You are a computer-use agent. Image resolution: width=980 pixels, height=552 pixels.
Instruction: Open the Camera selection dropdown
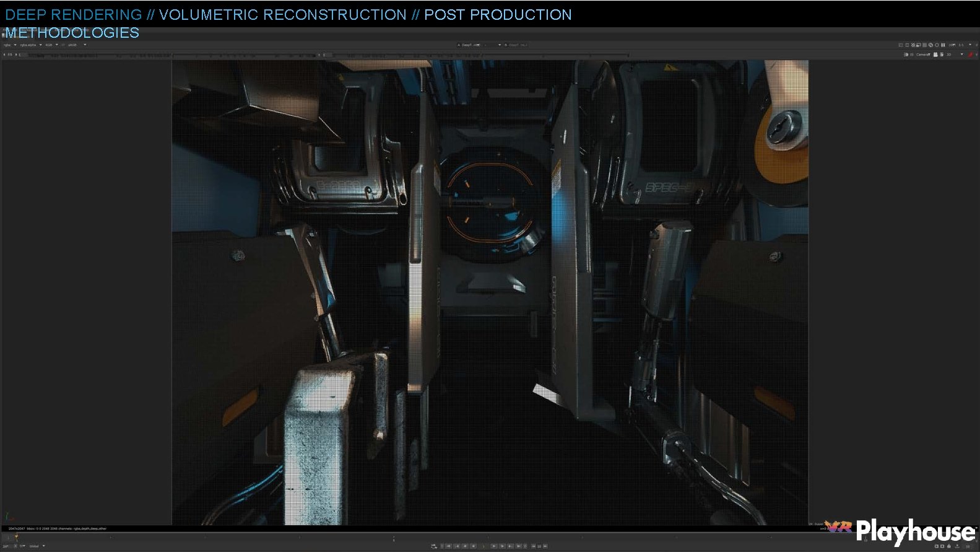click(922, 55)
